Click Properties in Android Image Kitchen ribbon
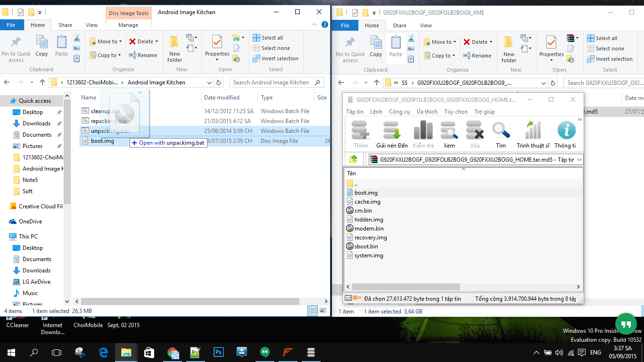 click(217, 46)
